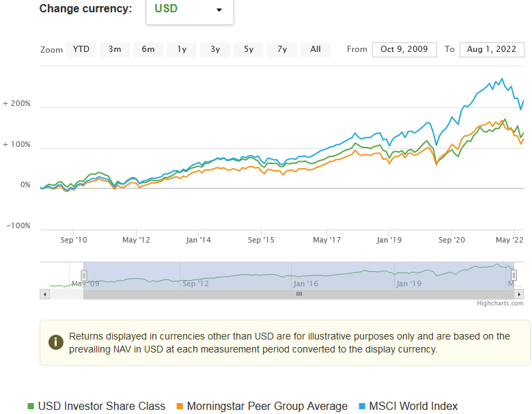Set zoom to 3m

click(115, 50)
